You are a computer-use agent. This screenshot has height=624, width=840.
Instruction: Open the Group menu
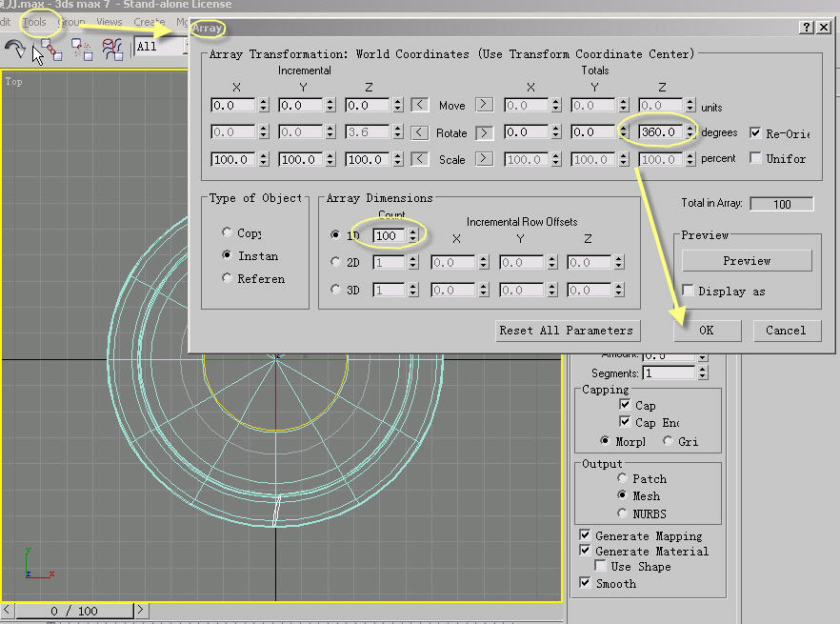click(71, 22)
